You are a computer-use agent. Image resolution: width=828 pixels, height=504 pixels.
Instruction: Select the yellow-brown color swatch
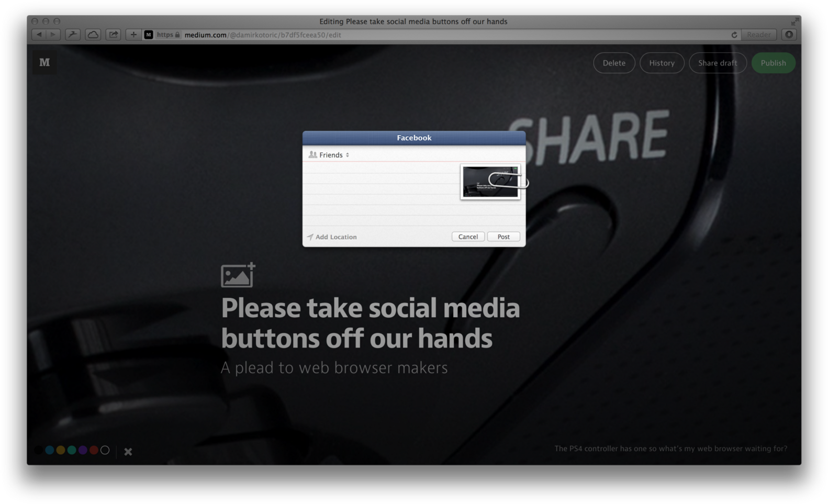61,450
